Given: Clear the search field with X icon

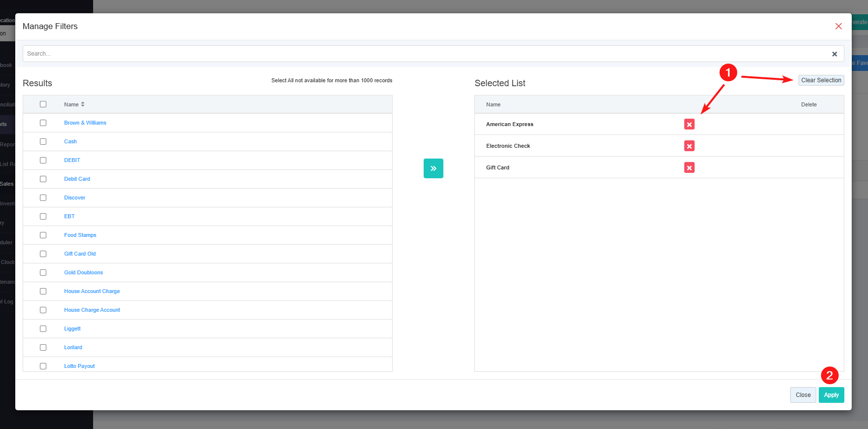Looking at the screenshot, I should [x=835, y=54].
